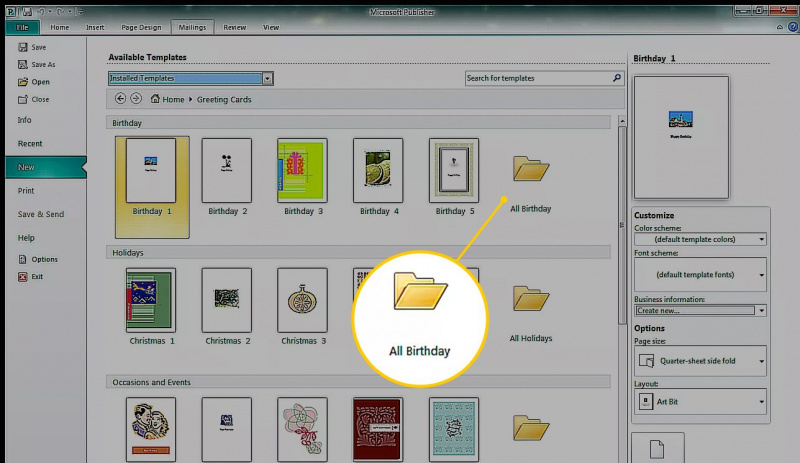The width and height of the screenshot is (800, 463).
Task: Click the Home breadcrumb icon
Action: coord(155,99)
